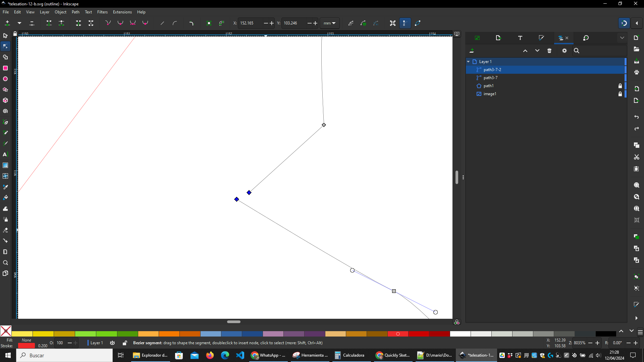The image size is (644, 362).
Task: Move selection down in Layers panel
Action: [537, 51]
